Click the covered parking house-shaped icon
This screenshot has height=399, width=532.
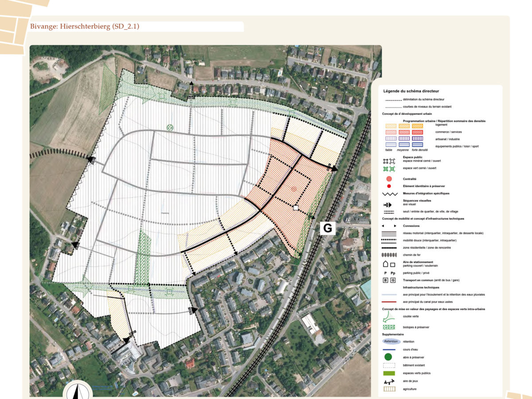[385, 265]
